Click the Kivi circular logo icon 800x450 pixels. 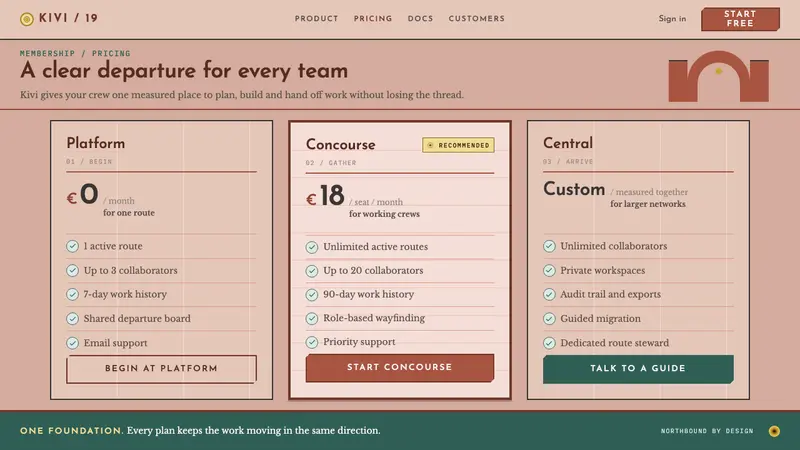tap(27, 19)
